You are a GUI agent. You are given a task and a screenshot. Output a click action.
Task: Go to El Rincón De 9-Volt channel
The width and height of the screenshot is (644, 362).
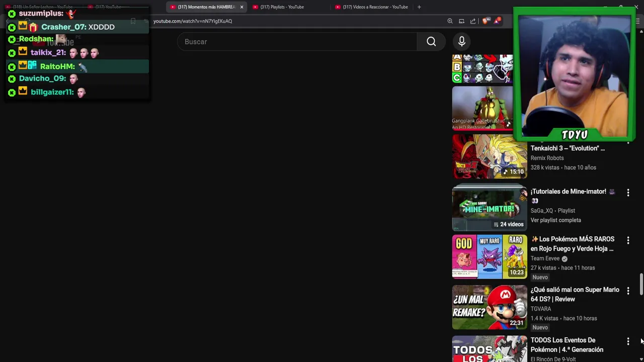tap(553, 359)
